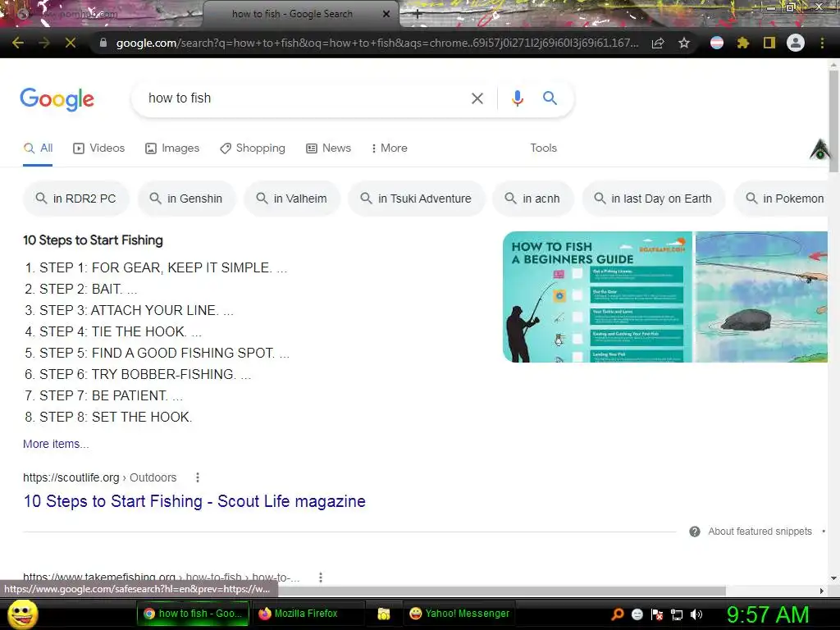This screenshot has height=630, width=840.
Task: Click the scoutlife.org Outdoors breadcrumb
Action: coord(99,477)
